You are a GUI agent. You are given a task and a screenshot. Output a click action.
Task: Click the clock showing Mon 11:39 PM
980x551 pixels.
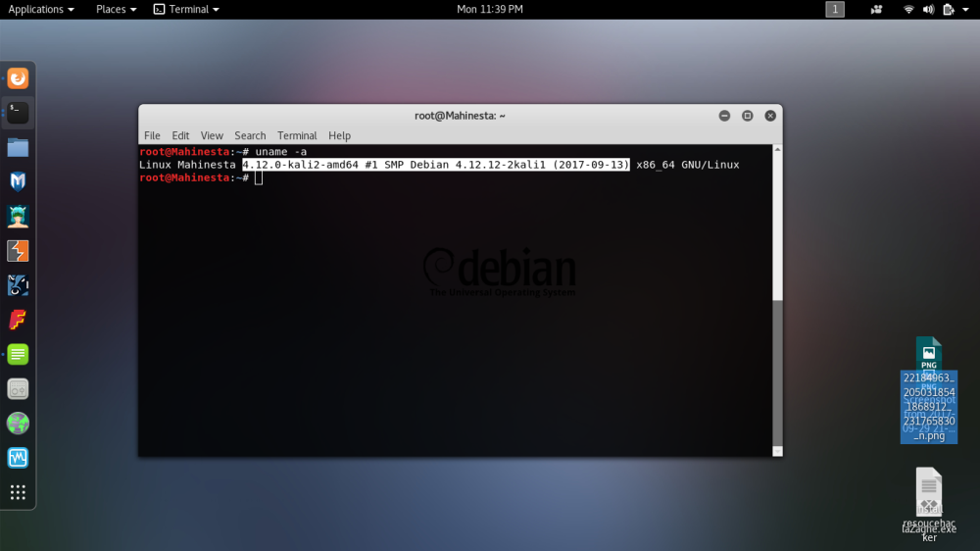pos(490,9)
